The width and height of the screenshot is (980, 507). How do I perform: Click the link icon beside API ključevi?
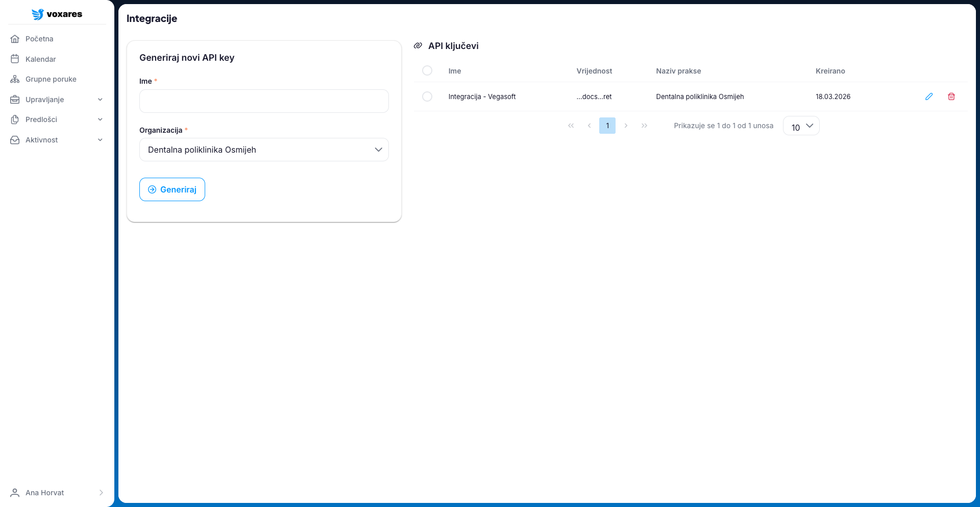418,46
